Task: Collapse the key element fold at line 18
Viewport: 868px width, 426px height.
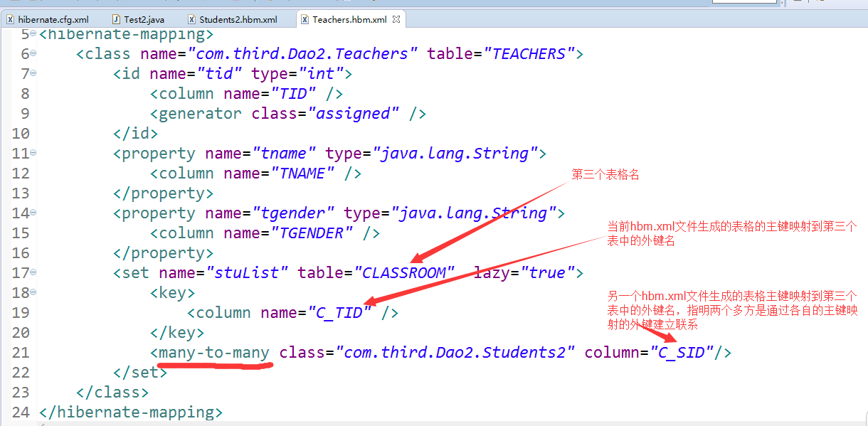Action: [x=33, y=292]
